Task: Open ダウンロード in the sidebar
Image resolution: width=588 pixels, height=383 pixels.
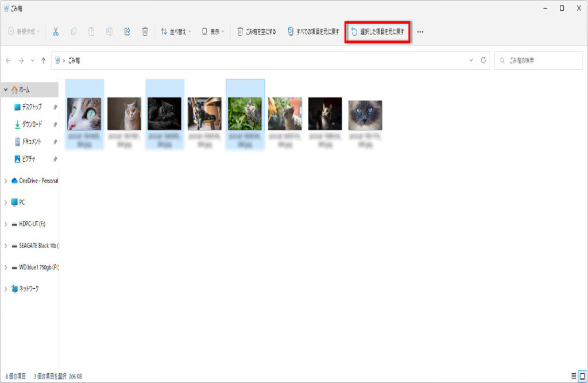Action: click(32, 125)
